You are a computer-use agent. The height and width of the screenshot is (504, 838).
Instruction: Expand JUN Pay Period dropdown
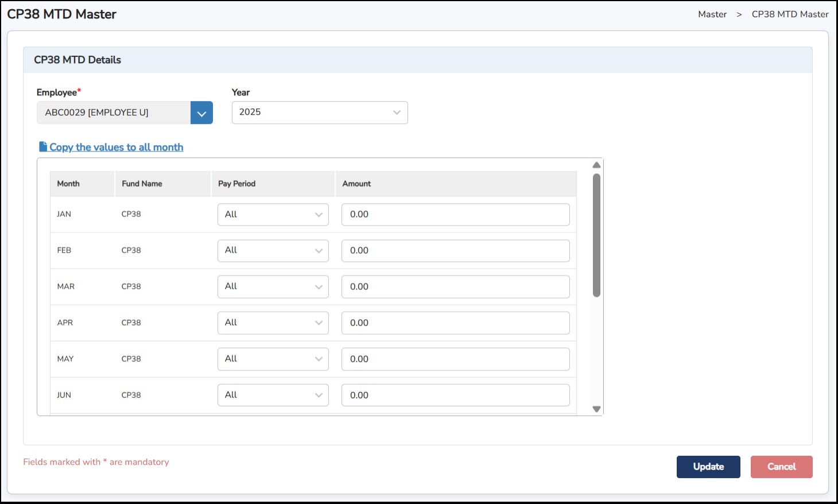point(273,396)
